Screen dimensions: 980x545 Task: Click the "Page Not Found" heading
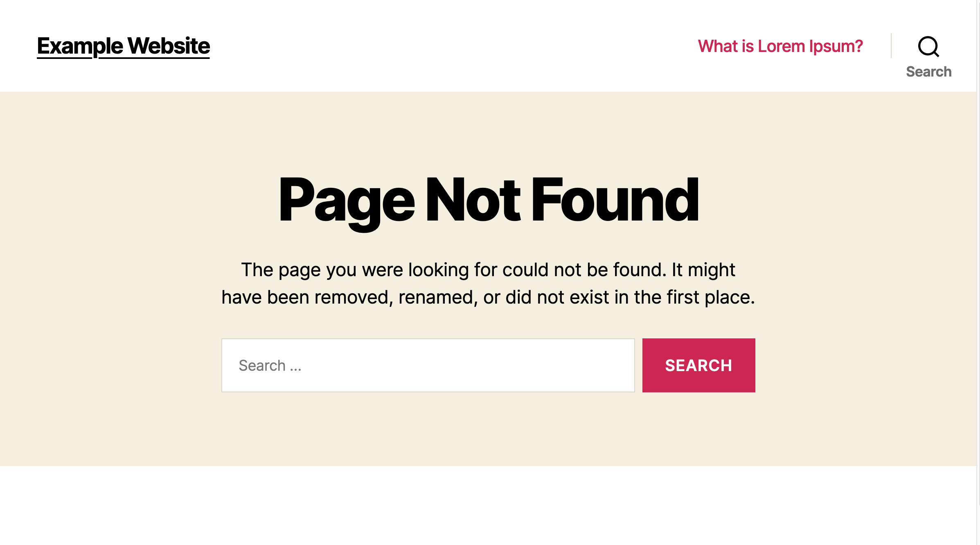click(489, 200)
